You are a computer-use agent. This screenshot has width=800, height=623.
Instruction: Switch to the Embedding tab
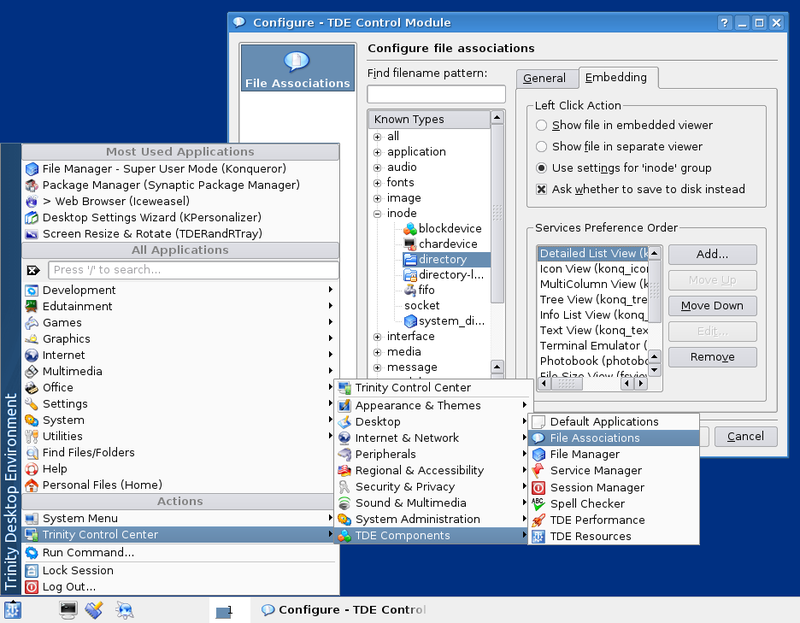coord(616,78)
